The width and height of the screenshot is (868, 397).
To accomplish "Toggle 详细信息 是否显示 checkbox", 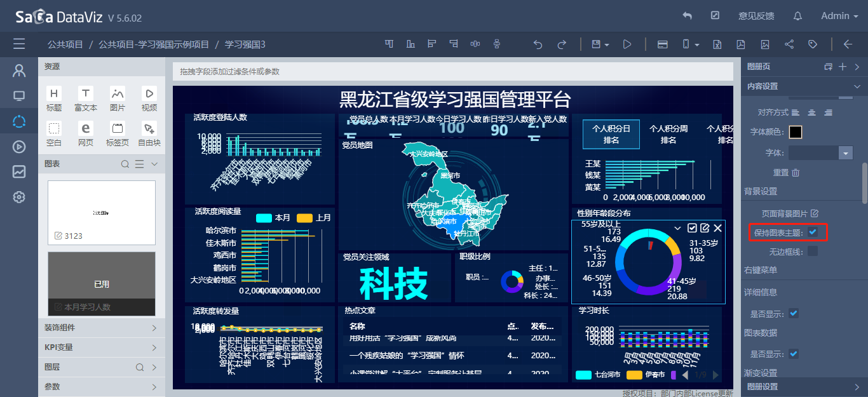I will (x=794, y=314).
